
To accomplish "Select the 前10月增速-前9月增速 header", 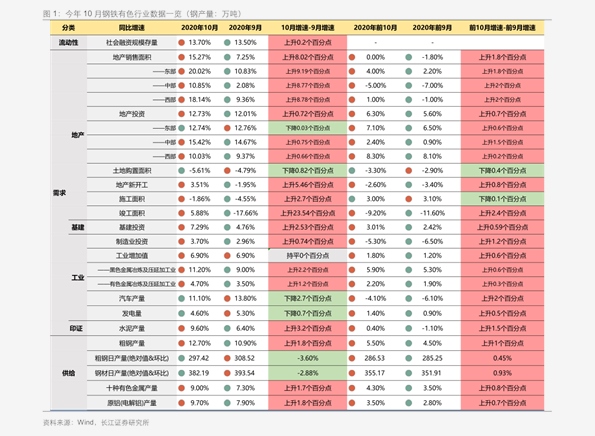I will click(x=502, y=28).
